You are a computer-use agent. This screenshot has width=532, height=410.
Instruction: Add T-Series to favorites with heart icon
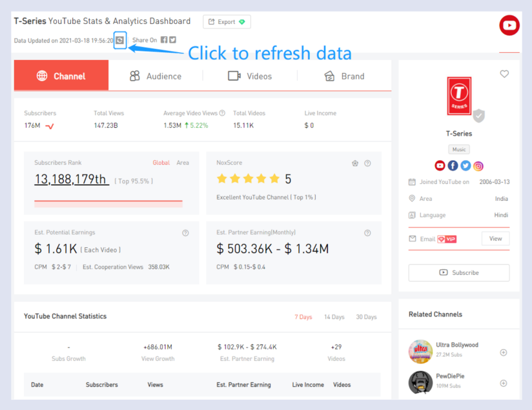click(x=504, y=74)
